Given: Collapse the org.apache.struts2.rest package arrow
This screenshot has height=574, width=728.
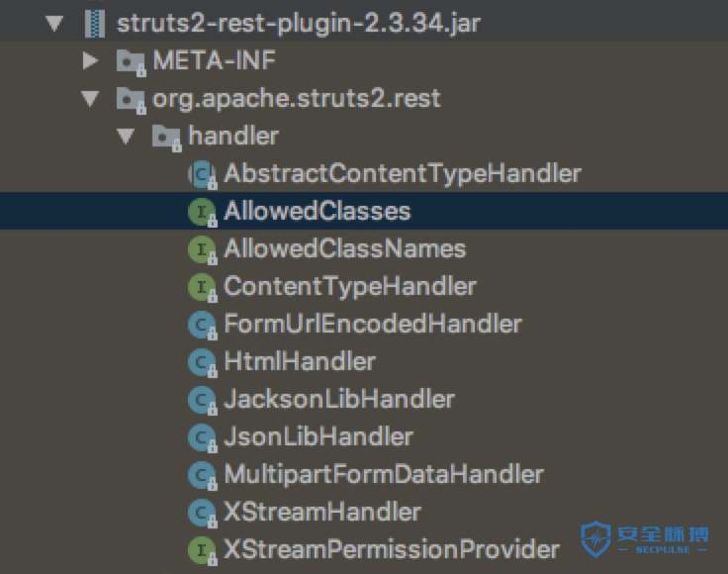Looking at the screenshot, I should coord(91,99).
